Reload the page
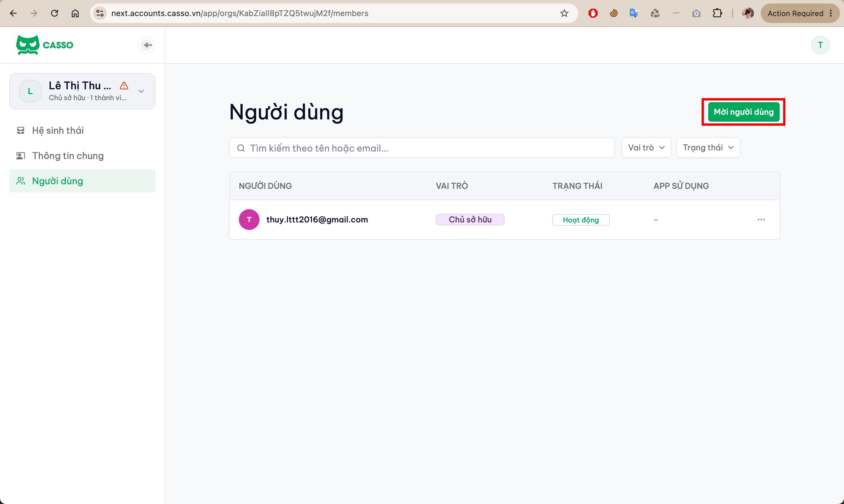The image size is (844, 504). click(x=54, y=13)
